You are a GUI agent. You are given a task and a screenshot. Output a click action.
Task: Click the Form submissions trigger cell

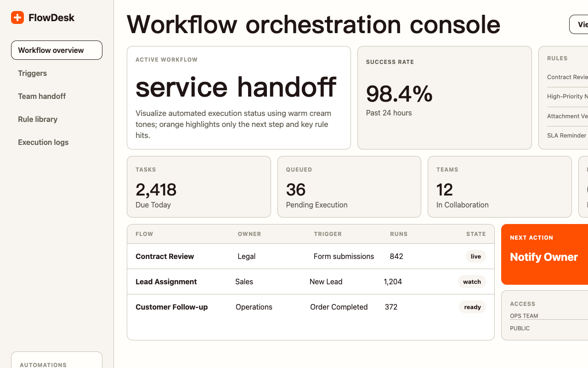click(344, 256)
